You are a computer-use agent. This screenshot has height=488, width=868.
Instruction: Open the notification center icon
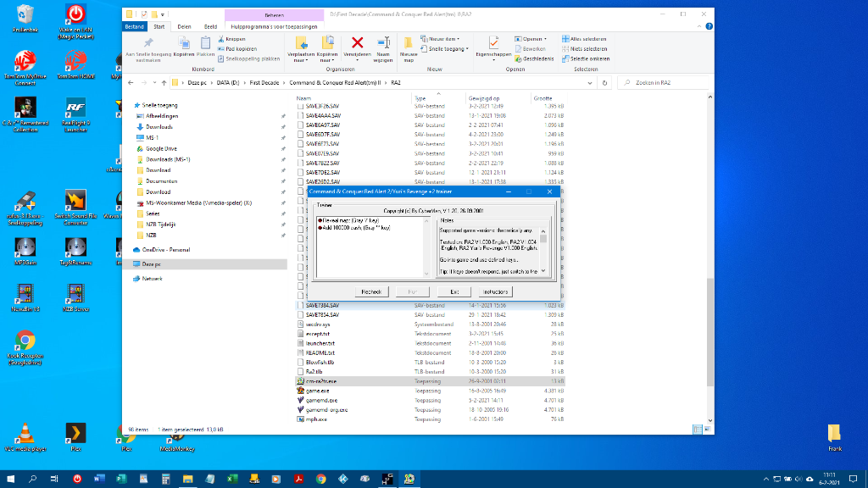(x=853, y=479)
